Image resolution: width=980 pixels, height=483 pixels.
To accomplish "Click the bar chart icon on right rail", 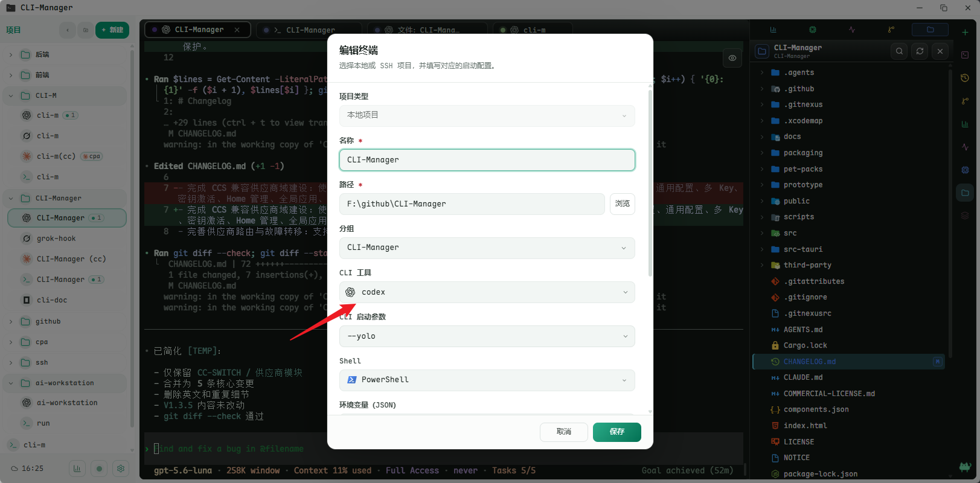I will (965, 124).
